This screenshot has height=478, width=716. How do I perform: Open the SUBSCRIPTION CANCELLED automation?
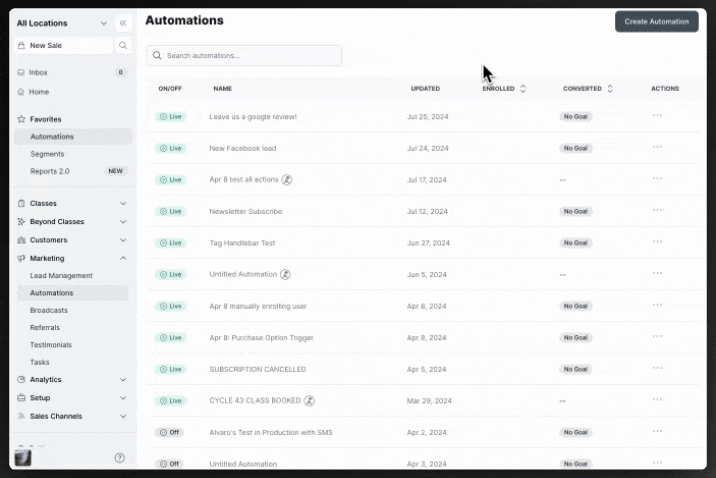258,369
